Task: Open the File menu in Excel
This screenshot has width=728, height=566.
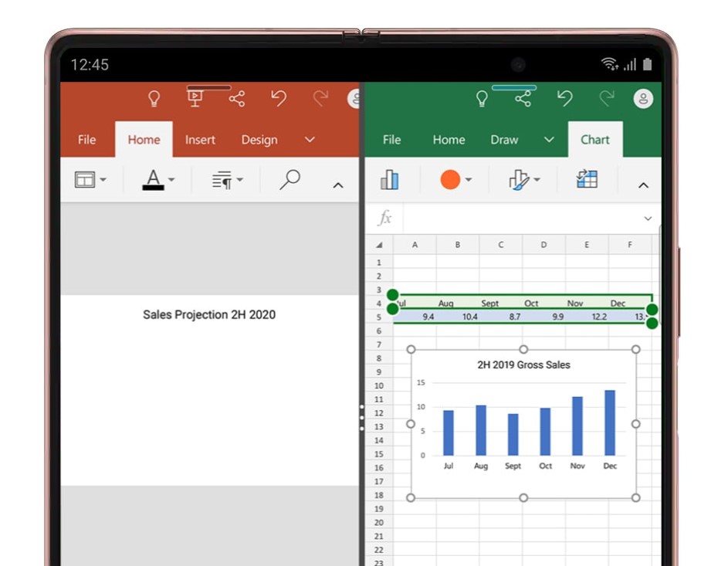Action: click(x=391, y=140)
